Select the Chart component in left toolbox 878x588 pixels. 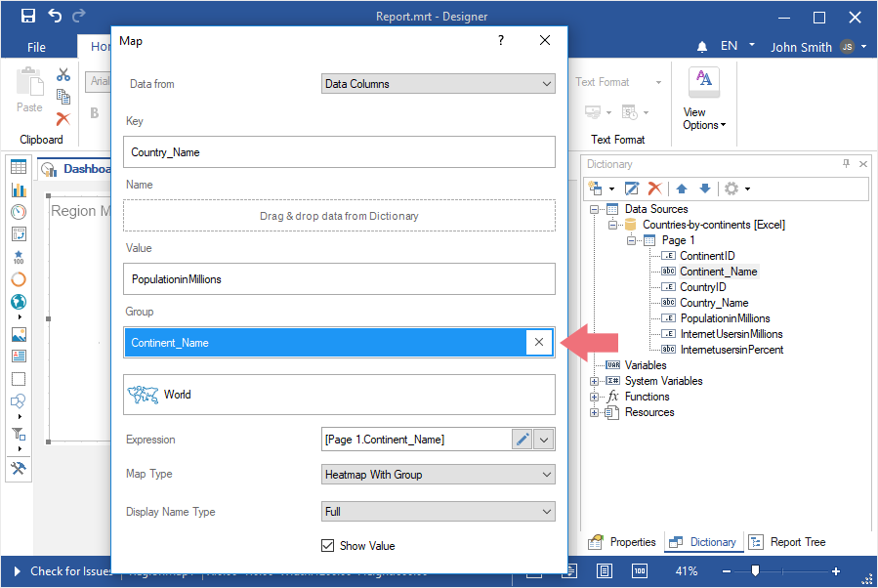pos(19,189)
